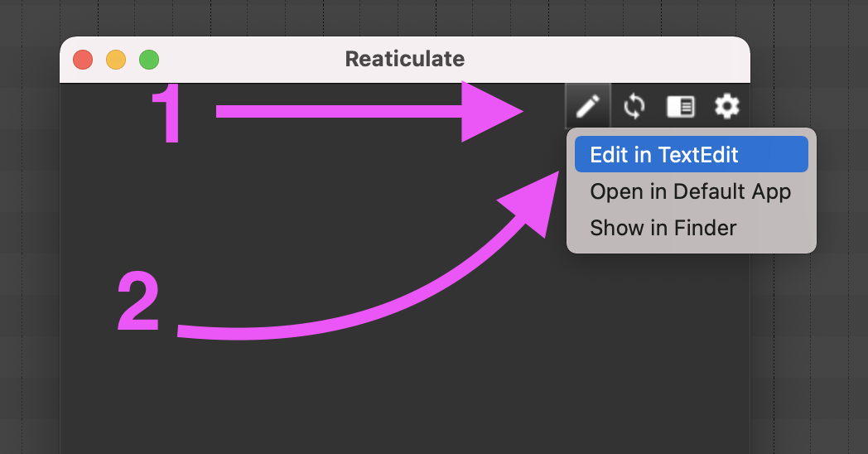Image resolution: width=868 pixels, height=454 pixels.
Task: Click the magenta number 1 annotation
Action: pos(171,114)
